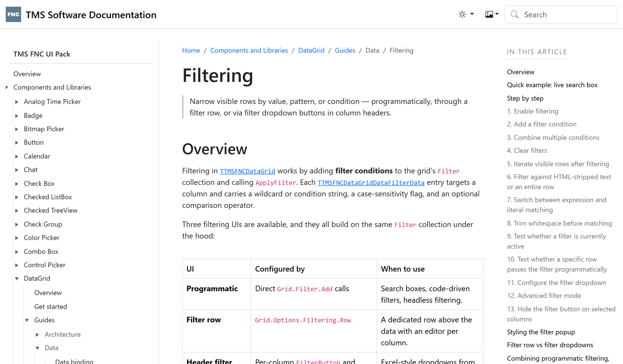623x364 pixels.
Task: Jump to 8. Trim whitespace before matching
Action: click(x=560, y=223)
